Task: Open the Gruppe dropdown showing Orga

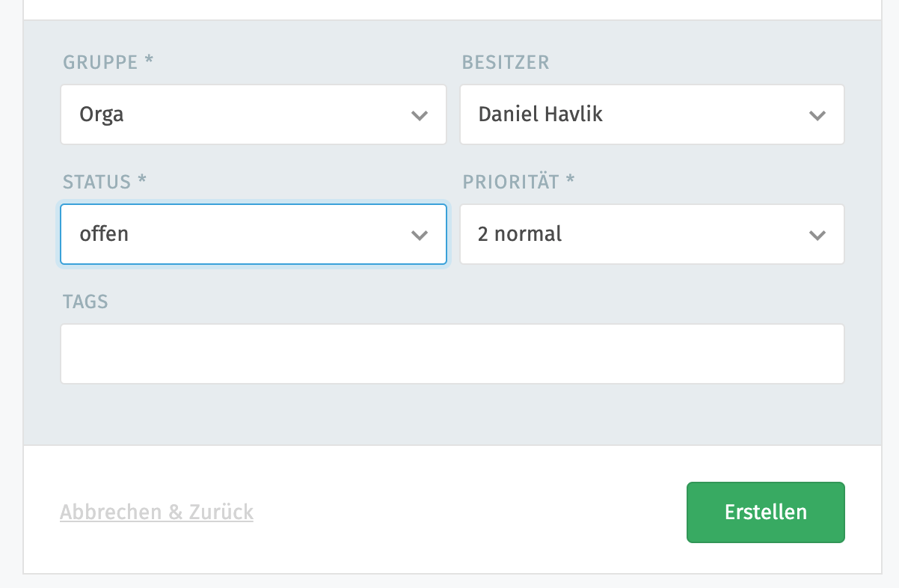Action: pos(239,114)
